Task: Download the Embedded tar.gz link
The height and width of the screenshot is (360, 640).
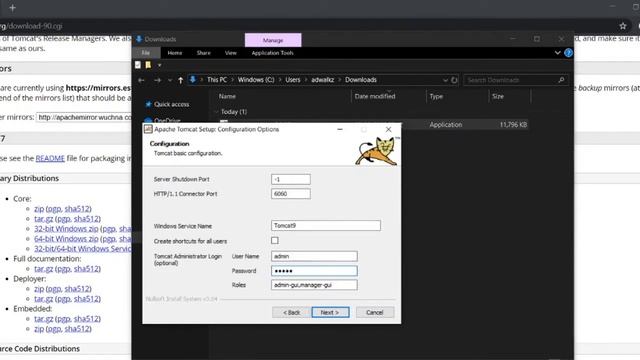Action: [43, 319]
